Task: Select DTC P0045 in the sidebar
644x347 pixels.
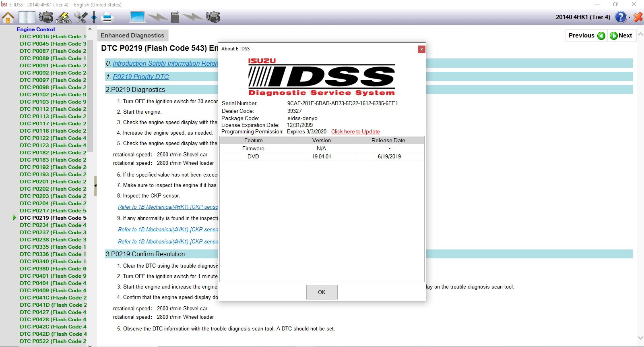Action: (53, 44)
